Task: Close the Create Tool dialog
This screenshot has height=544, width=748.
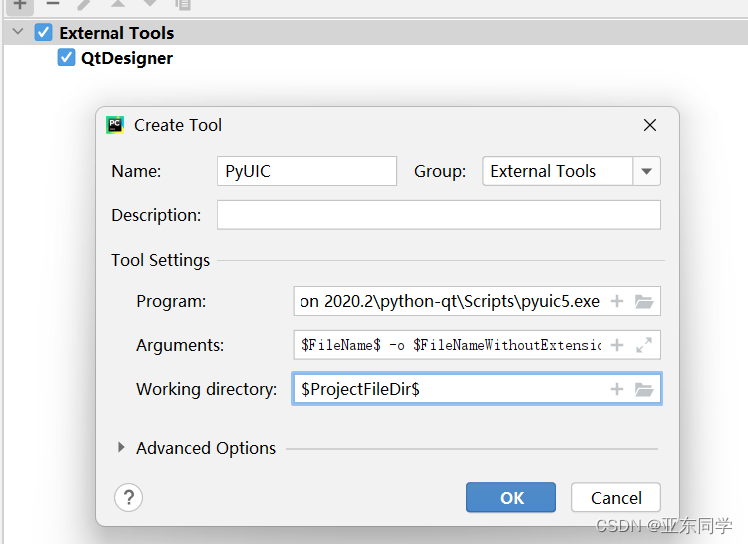Action: 650,125
